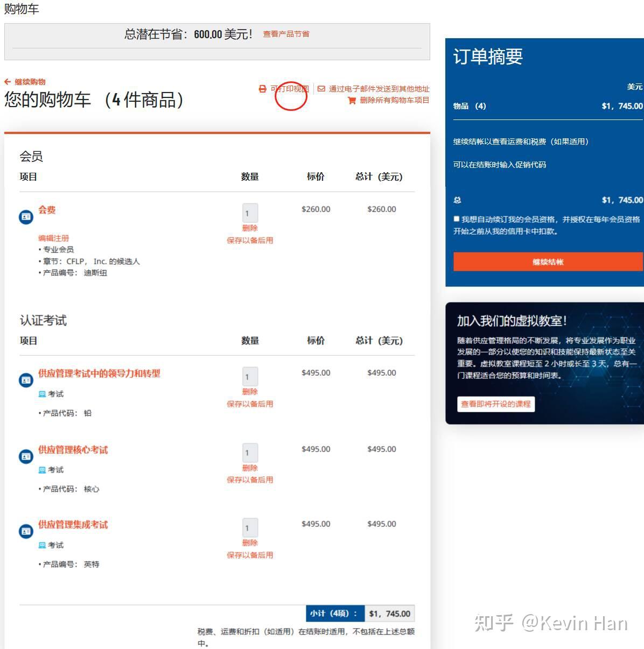Open the 供应管理核心考试 product link
Viewport: 644px width, 649px height.
tap(73, 450)
